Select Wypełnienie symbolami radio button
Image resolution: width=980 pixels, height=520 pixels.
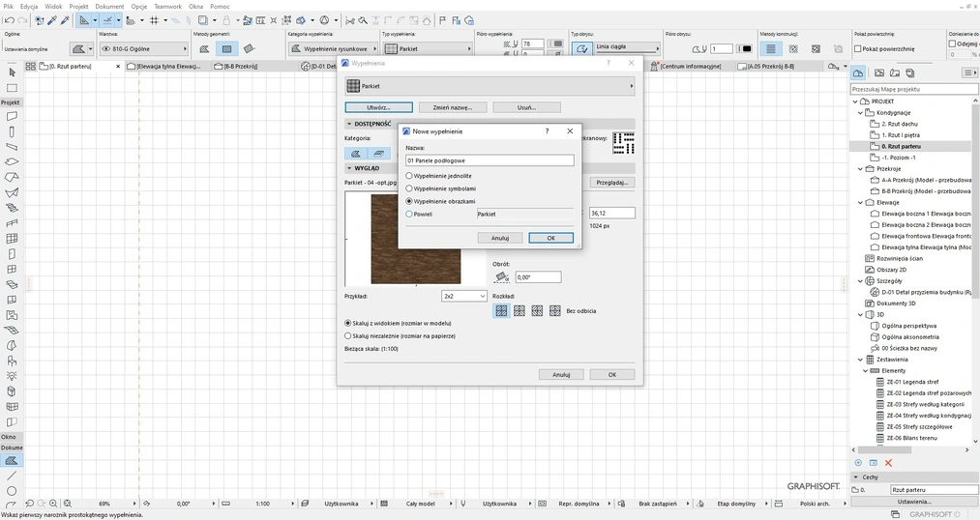point(409,188)
